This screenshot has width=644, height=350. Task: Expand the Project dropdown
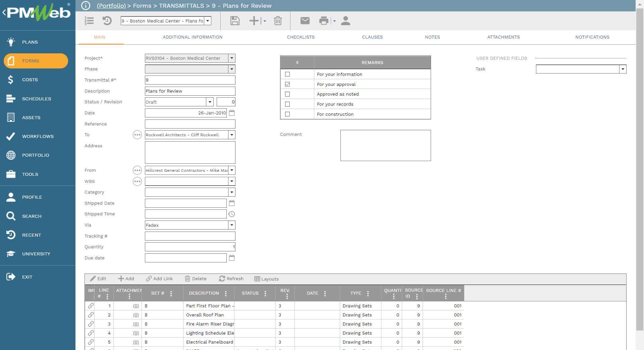pos(232,58)
